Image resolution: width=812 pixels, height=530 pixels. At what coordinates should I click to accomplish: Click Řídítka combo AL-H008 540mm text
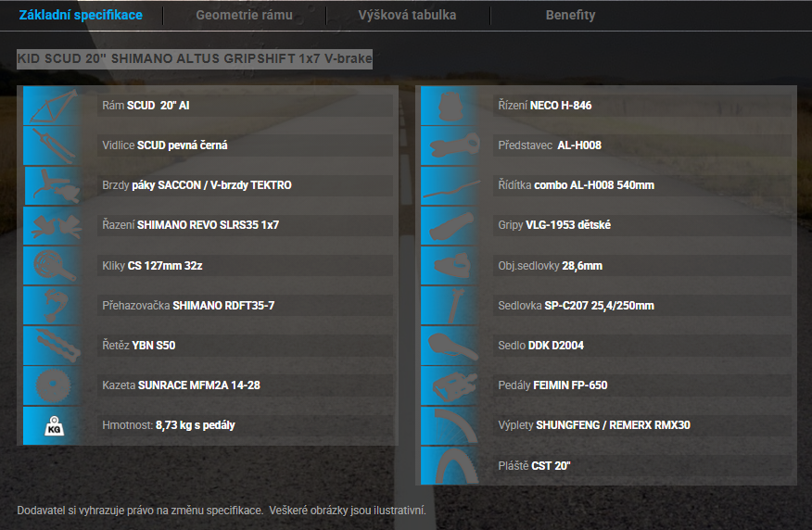577,185
